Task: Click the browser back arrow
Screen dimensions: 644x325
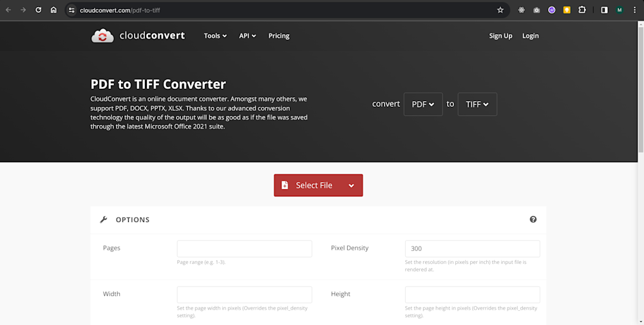Action: 8,10
